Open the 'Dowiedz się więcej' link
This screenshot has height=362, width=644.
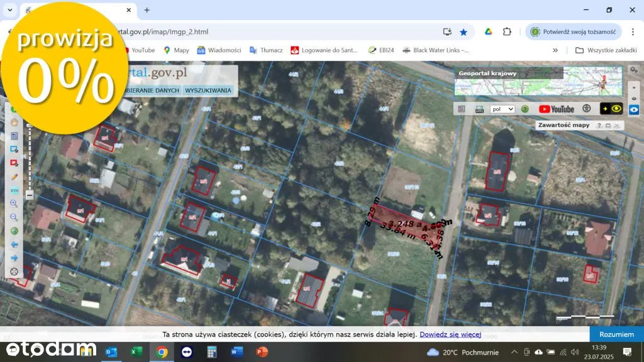pyautogui.click(x=450, y=334)
